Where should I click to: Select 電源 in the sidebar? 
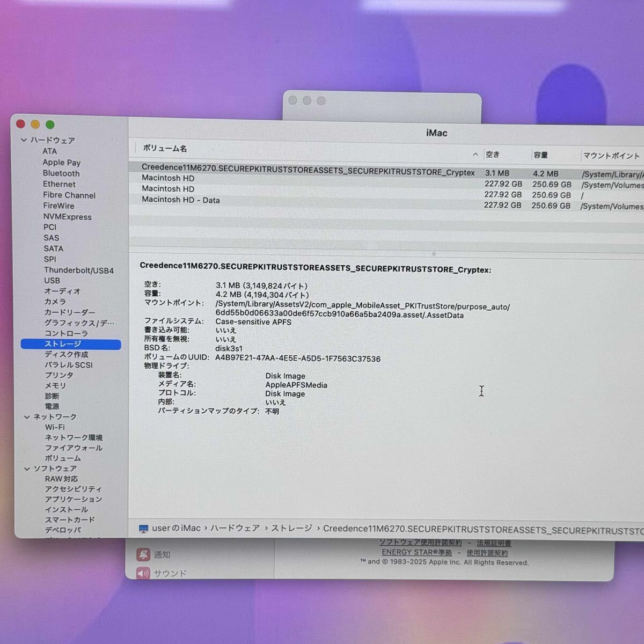(x=52, y=406)
